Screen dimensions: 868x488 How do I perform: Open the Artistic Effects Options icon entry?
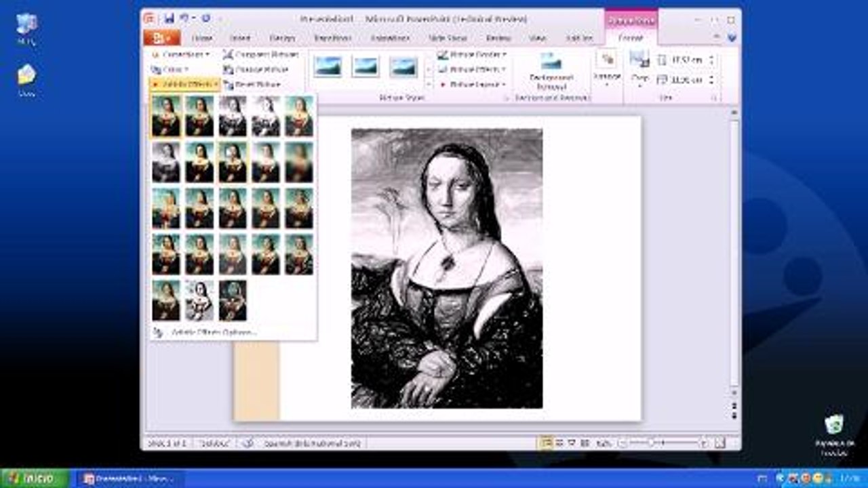(x=158, y=332)
